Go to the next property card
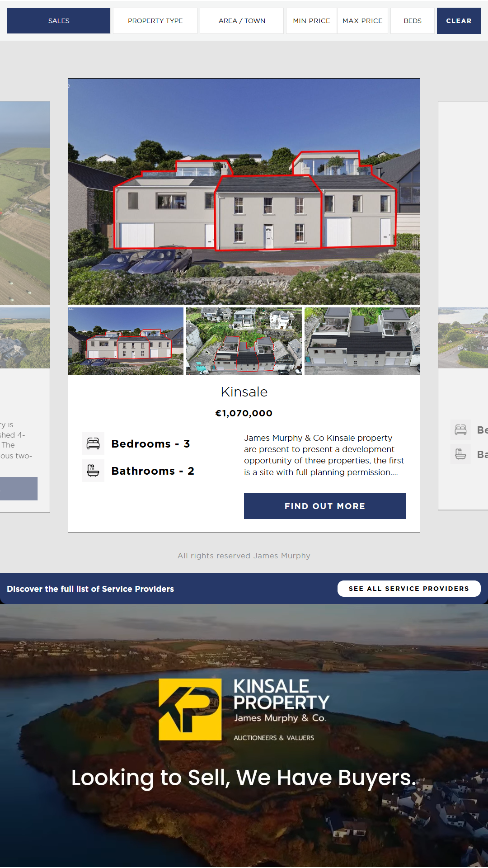Viewport: 488px width, 868px height. (x=463, y=306)
